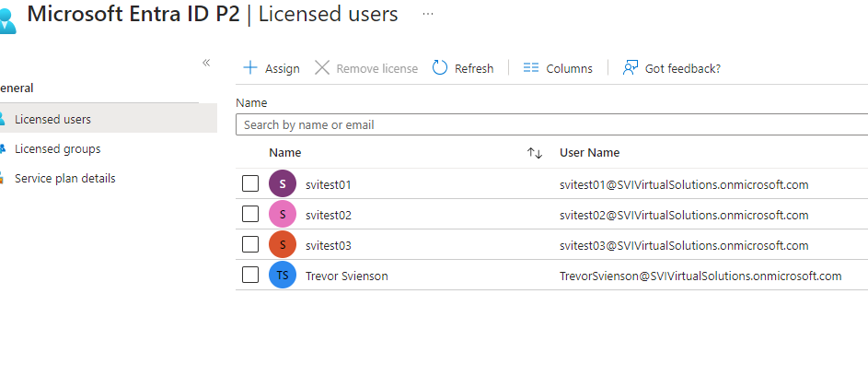Click svitest01 purple avatar

coord(283,184)
